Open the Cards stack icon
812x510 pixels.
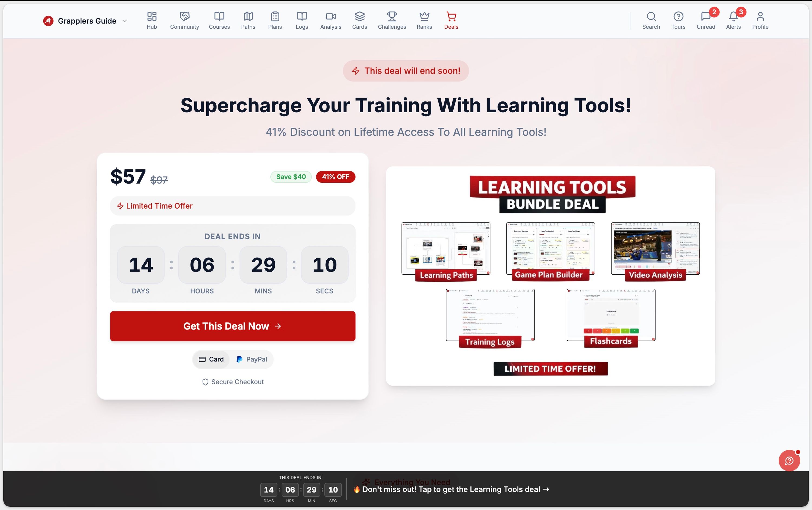(x=359, y=16)
